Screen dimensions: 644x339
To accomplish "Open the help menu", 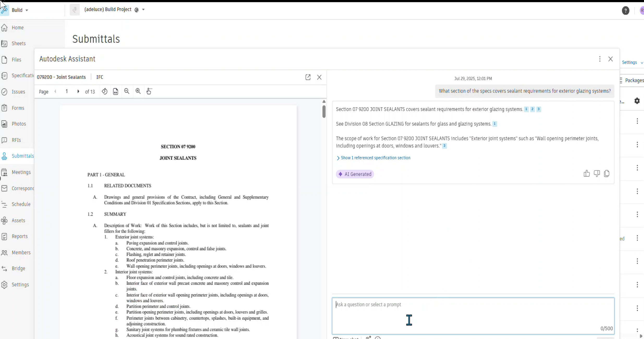I will [x=625, y=10].
